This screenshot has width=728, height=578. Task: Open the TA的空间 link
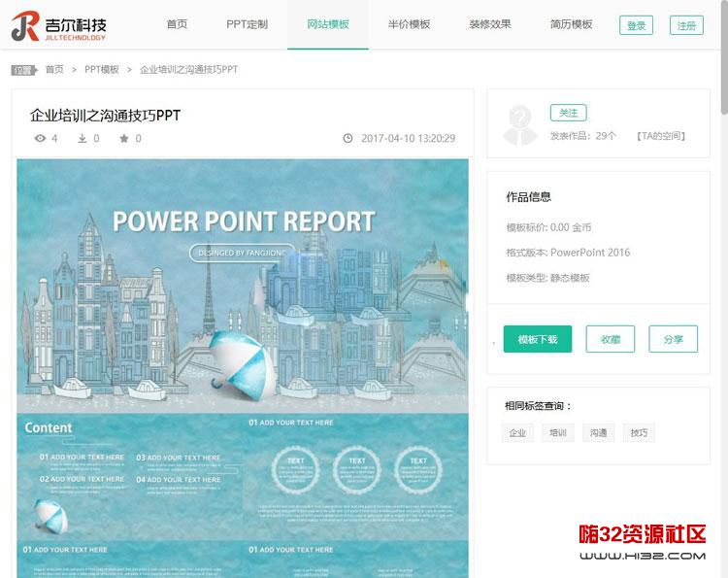click(x=661, y=136)
